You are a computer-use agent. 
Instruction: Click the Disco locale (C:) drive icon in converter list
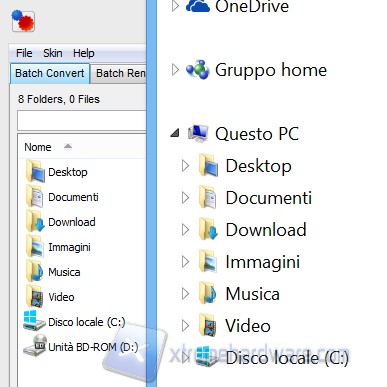34,321
